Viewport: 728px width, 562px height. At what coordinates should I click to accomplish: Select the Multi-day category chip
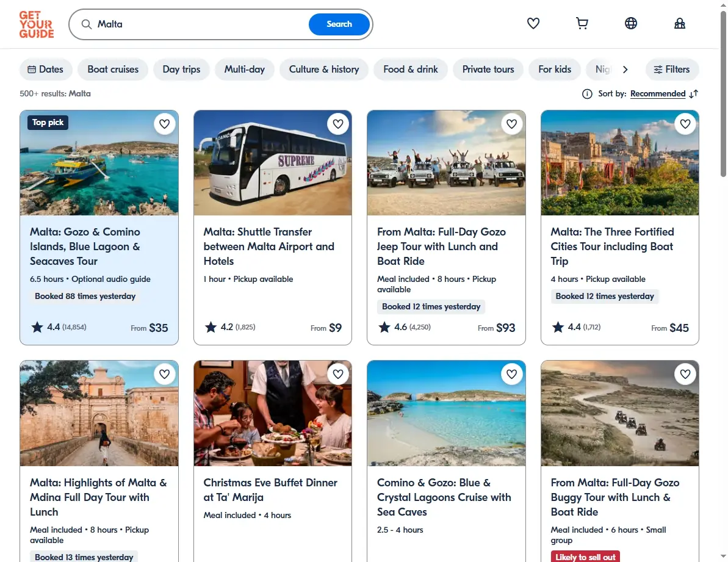pyautogui.click(x=245, y=70)
